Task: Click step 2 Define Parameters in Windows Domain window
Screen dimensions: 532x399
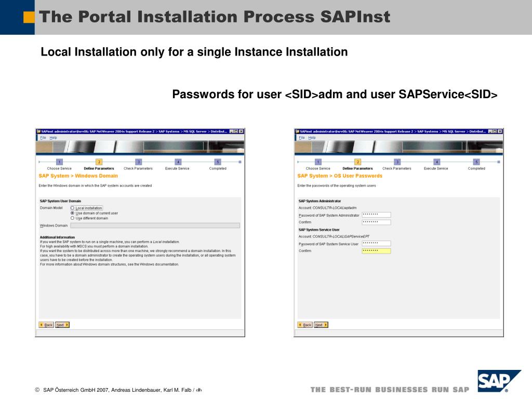Action: (x=99, y=162)
